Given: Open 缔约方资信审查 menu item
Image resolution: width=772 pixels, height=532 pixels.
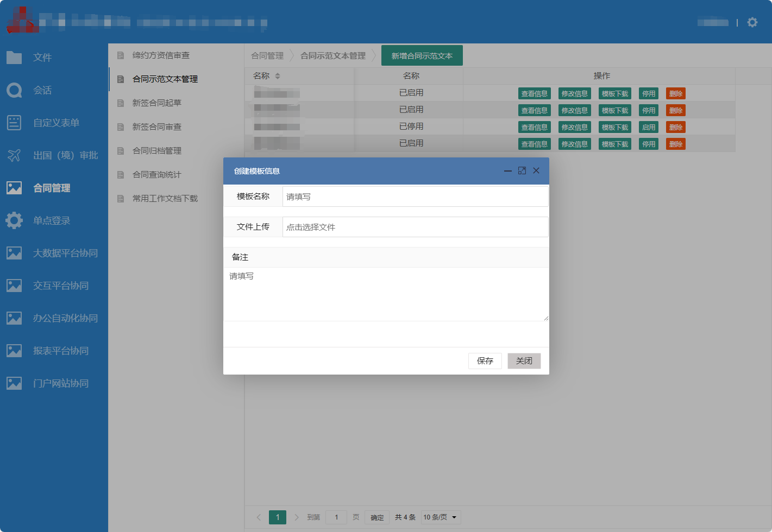Looking at the screenshot, I should [161, 55].
